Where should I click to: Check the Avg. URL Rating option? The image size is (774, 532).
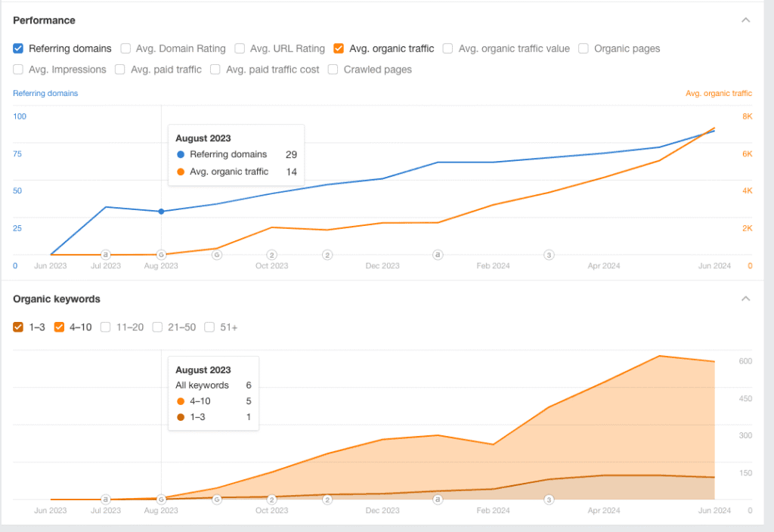[240, 48]
